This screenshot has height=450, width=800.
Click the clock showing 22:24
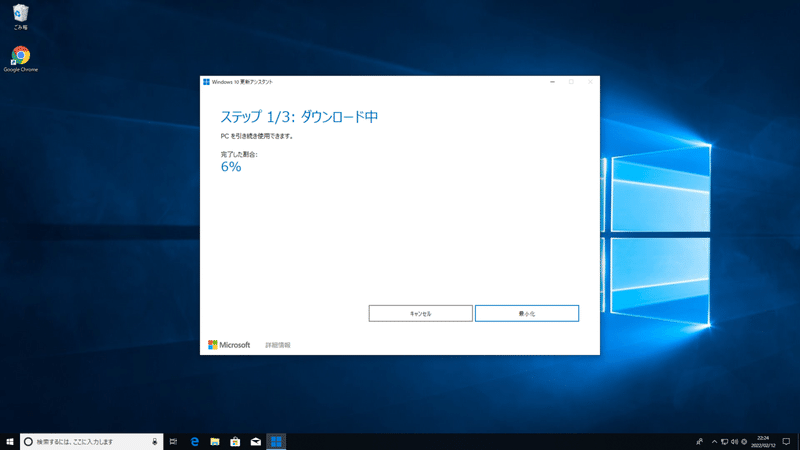coord(763,441)
